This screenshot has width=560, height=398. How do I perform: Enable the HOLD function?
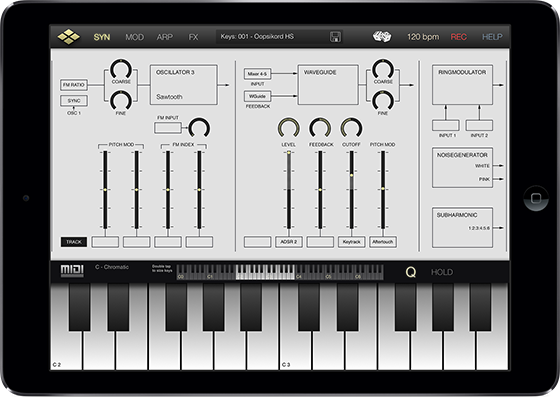point(442,272)
